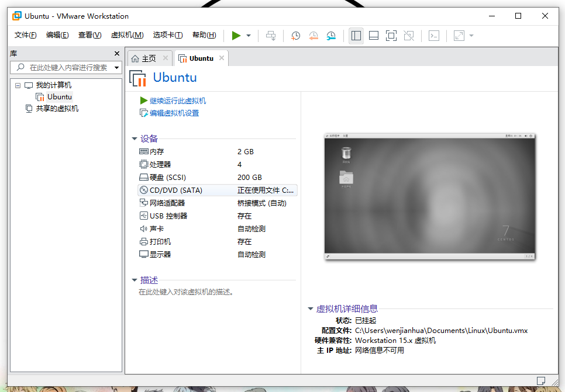
Task: Click the Unity mode toolbar icon
Action: (x=409, y=36)
